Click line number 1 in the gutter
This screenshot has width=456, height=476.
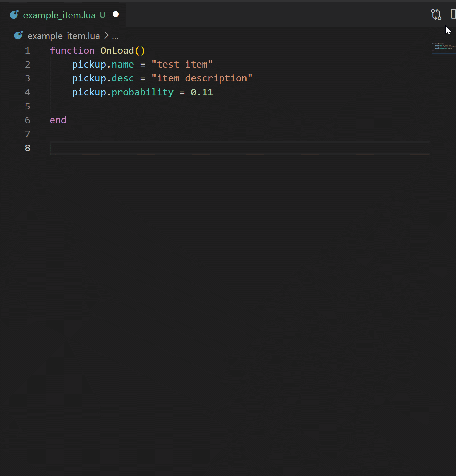[x=28, y=51]
